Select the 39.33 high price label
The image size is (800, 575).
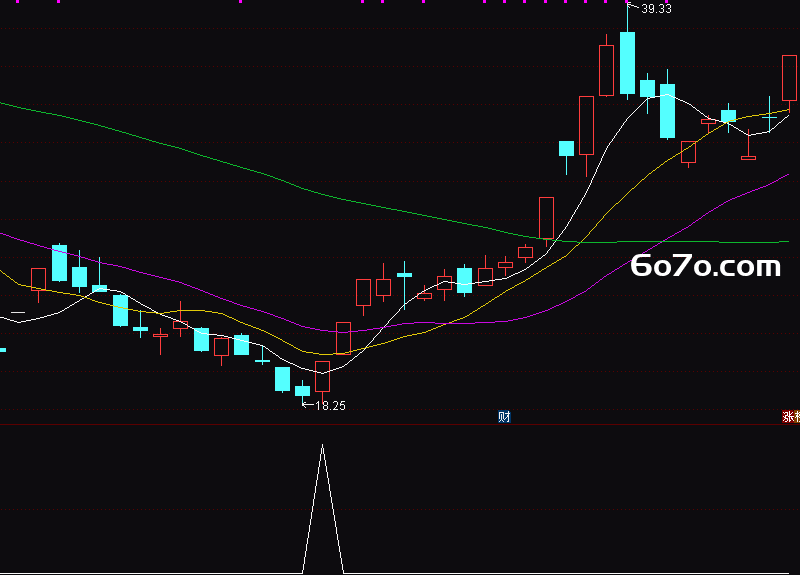coord(656,9)
